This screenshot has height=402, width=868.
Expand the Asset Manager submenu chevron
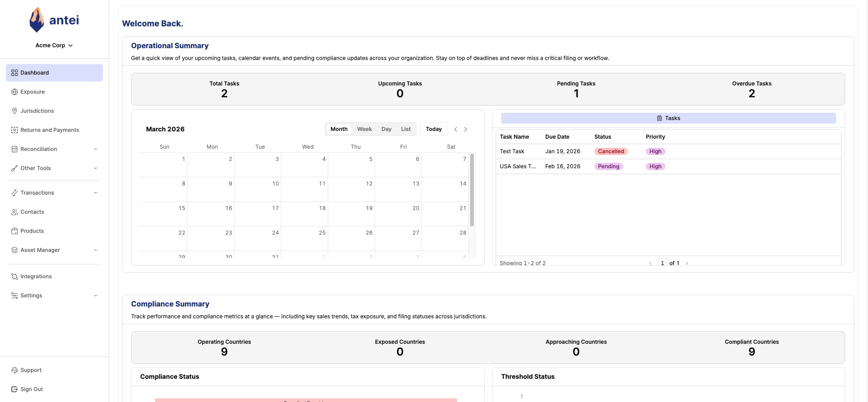pos(96,250)
